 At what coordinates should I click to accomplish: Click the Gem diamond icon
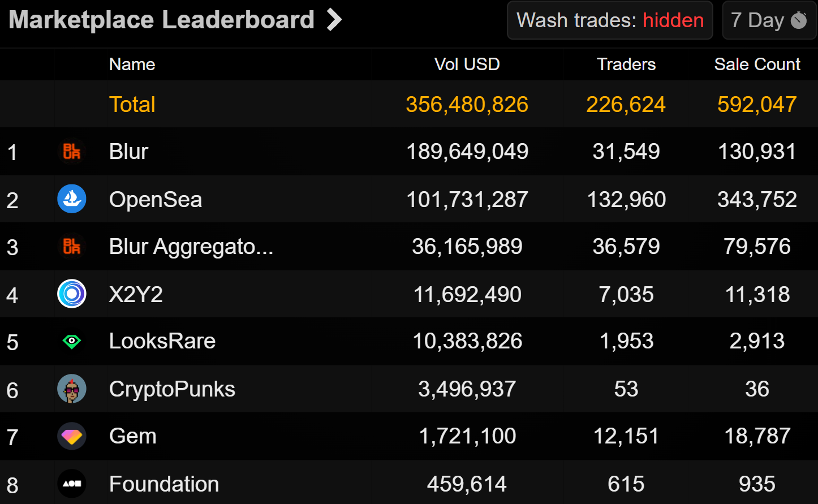[71, 436]
